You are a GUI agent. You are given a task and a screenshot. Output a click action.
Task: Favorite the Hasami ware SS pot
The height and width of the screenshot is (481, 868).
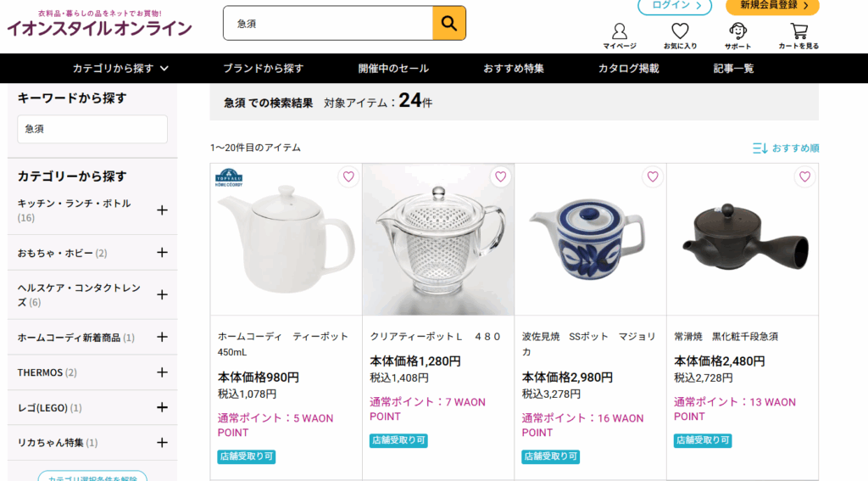652,176
